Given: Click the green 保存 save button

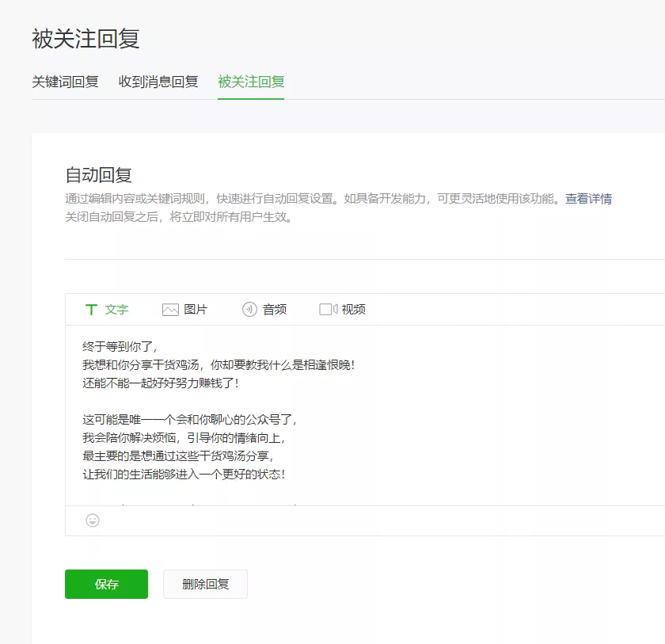Looking at the screenshot, I should click(x=106, y=584).
